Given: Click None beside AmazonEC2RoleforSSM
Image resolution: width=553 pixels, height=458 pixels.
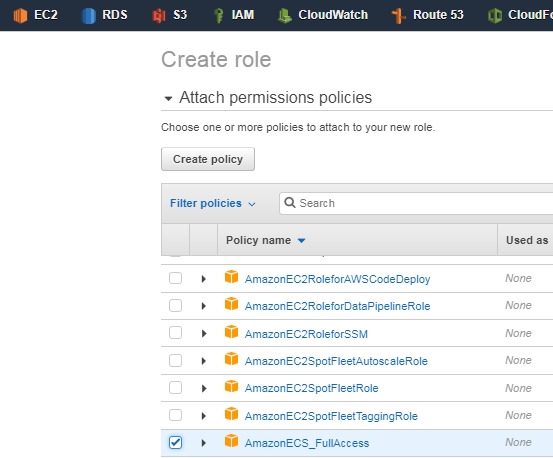Looking at the screenshot, I should 518,333.
